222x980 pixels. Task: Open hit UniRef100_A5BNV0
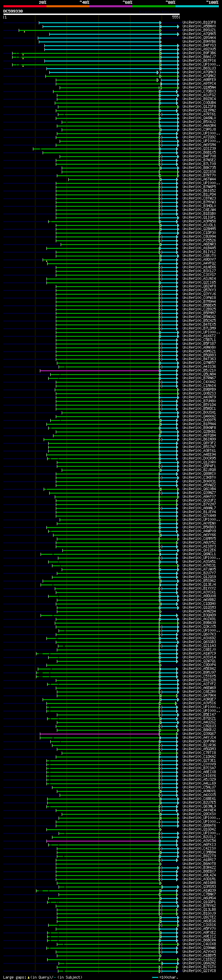(x=199, y=26)
